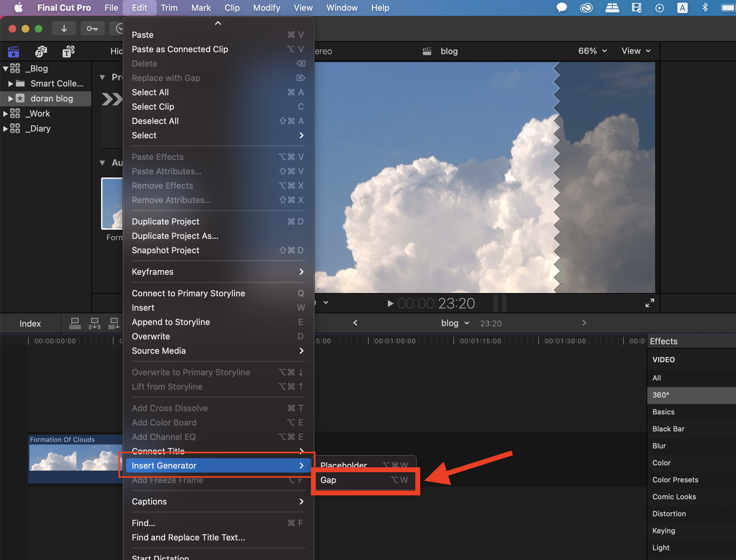The height and width of the screenshot is (560, 736).
Task: Select Duplicate Project menu item
Action: pyautogui.click(x=166, y=221)
